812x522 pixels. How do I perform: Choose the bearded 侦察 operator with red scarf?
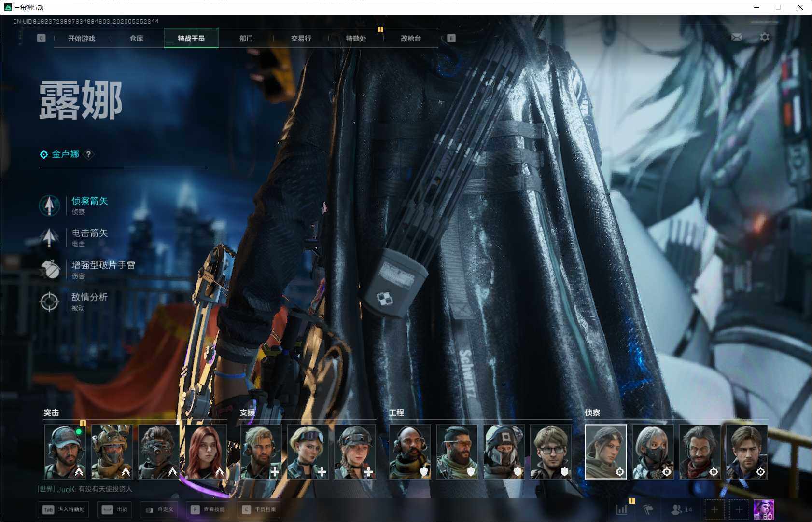(700, 452)
